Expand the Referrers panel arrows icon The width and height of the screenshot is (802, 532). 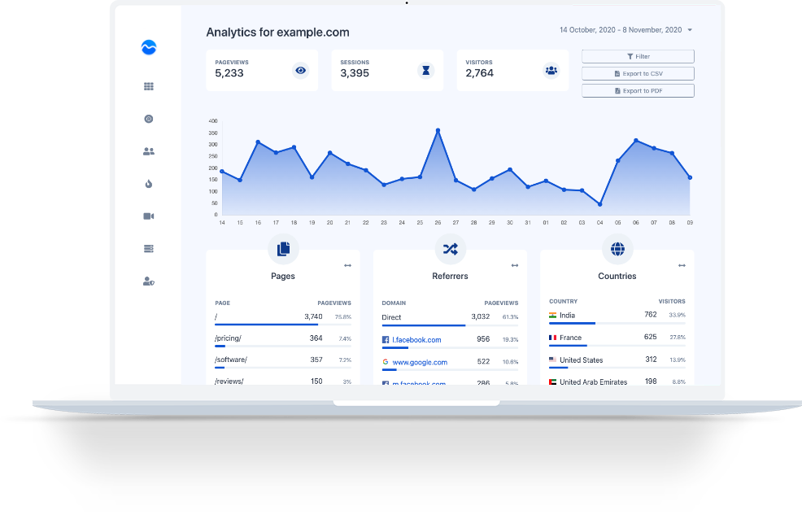[x=515, y=265]
